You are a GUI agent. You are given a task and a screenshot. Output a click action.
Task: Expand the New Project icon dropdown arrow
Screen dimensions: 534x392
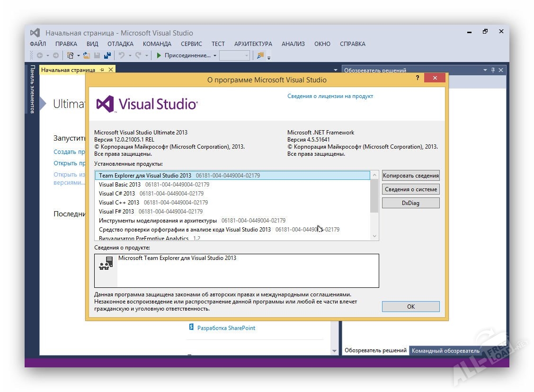click(78, 56)
